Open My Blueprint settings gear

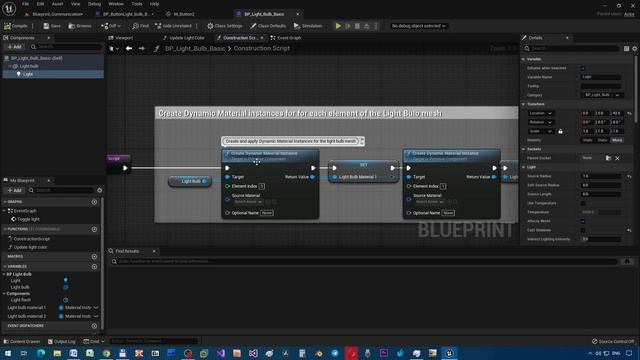click(x=100, y=190)
